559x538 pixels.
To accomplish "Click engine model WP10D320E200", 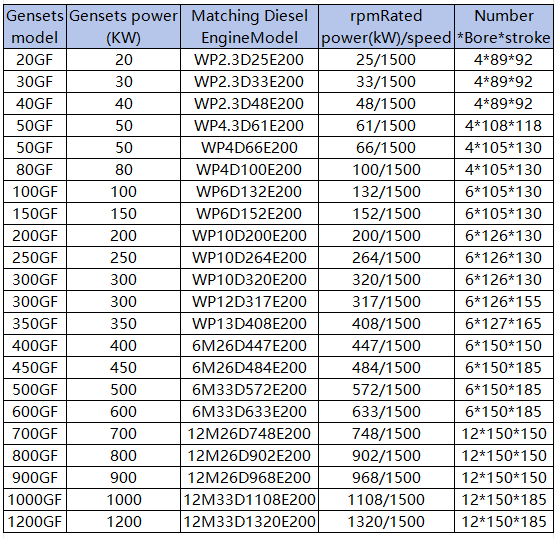I will point(249,280).
